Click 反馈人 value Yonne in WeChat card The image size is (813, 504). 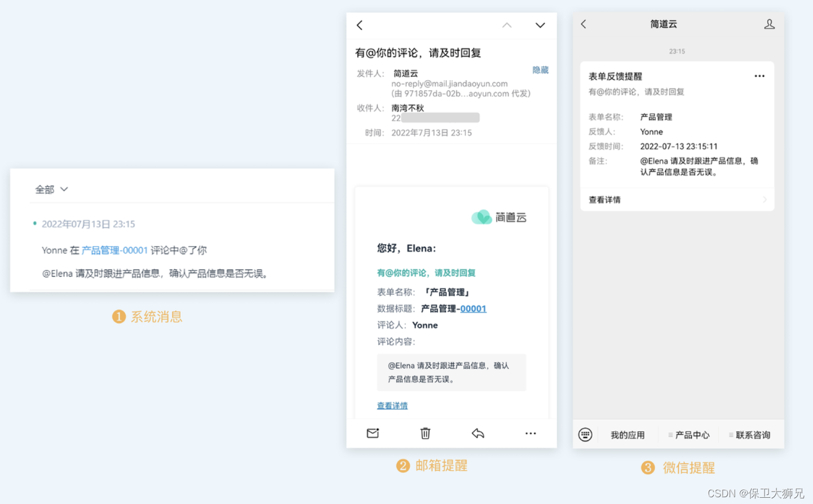(651, 131)
